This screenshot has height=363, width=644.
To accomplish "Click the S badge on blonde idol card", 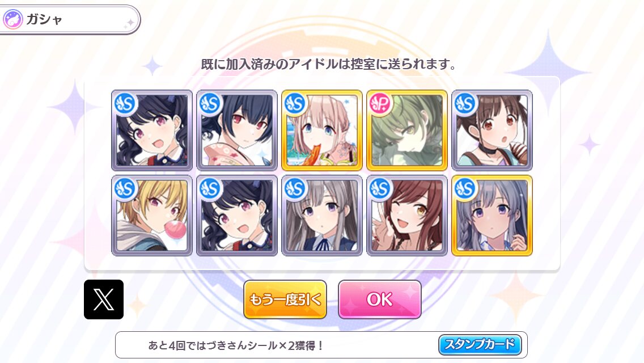I will pyautogui.click(x=125, y=189).
